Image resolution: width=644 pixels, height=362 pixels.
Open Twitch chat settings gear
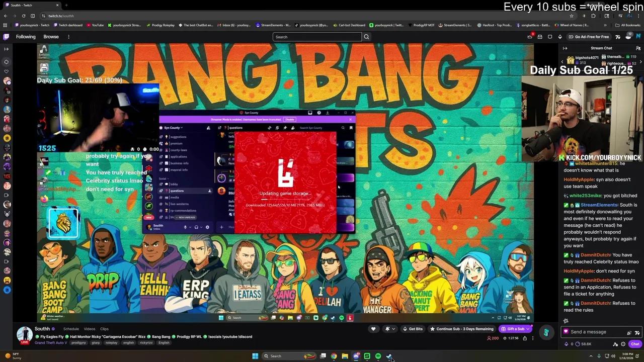tap(623, 344)
